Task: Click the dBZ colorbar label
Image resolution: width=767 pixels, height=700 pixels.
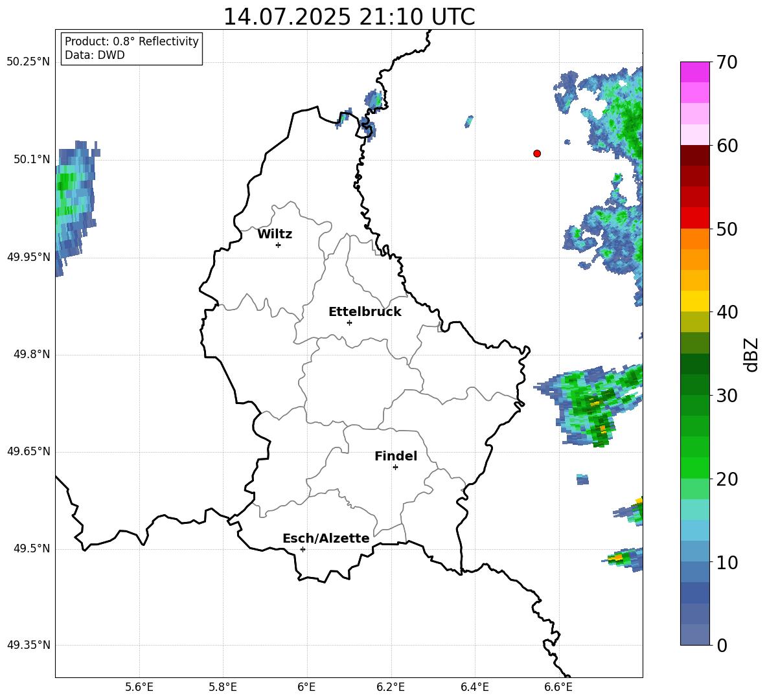Action: pos(752,354)
